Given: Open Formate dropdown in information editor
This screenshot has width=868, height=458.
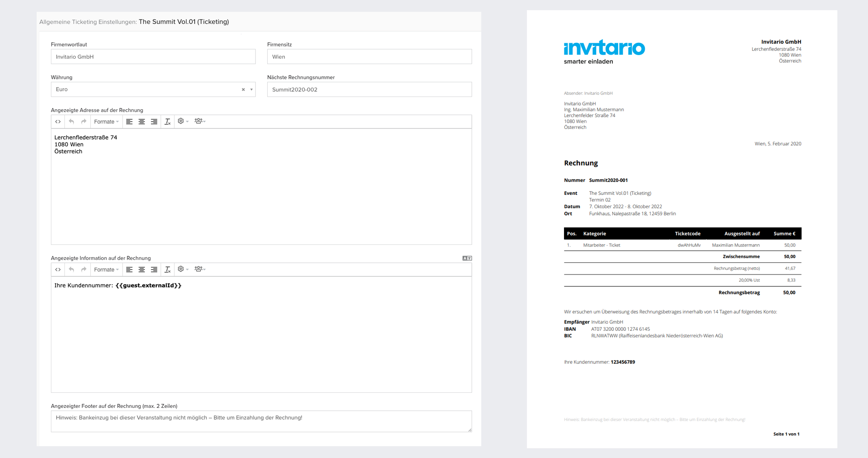Looking at the screenshot, I should pyautogui.click(x=106, y=269).
